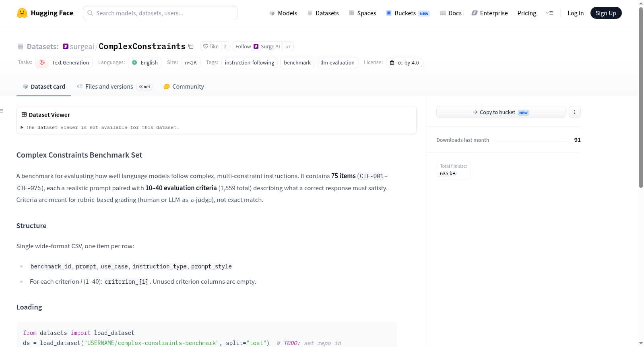Follow Surge AI organization
644x347 pixels.
[x=258, y=47]
